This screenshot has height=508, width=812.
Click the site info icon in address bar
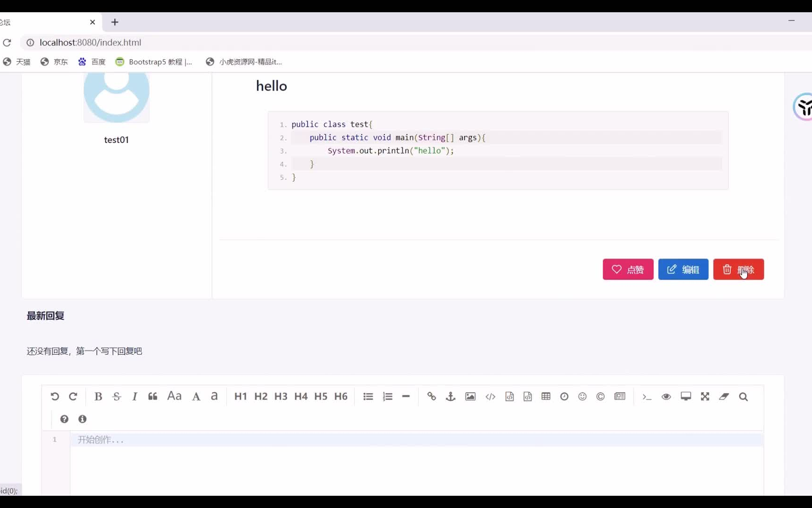pos(30,43)
